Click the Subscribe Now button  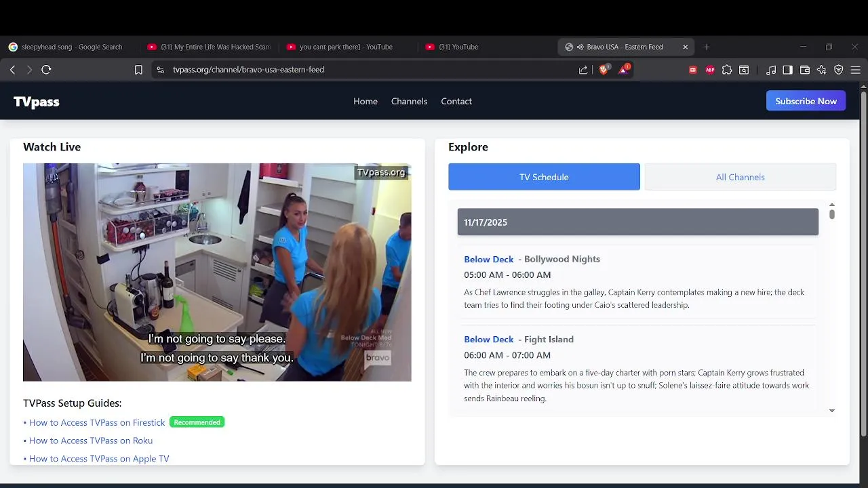coord(806,101)
